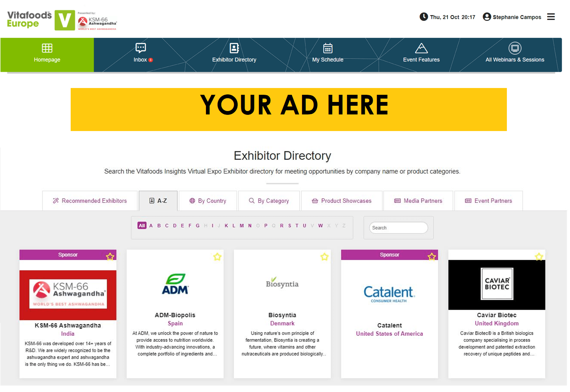Filter exhibitors by letter F
Viewport: 570px width, 392px height.
click(190, 225)
